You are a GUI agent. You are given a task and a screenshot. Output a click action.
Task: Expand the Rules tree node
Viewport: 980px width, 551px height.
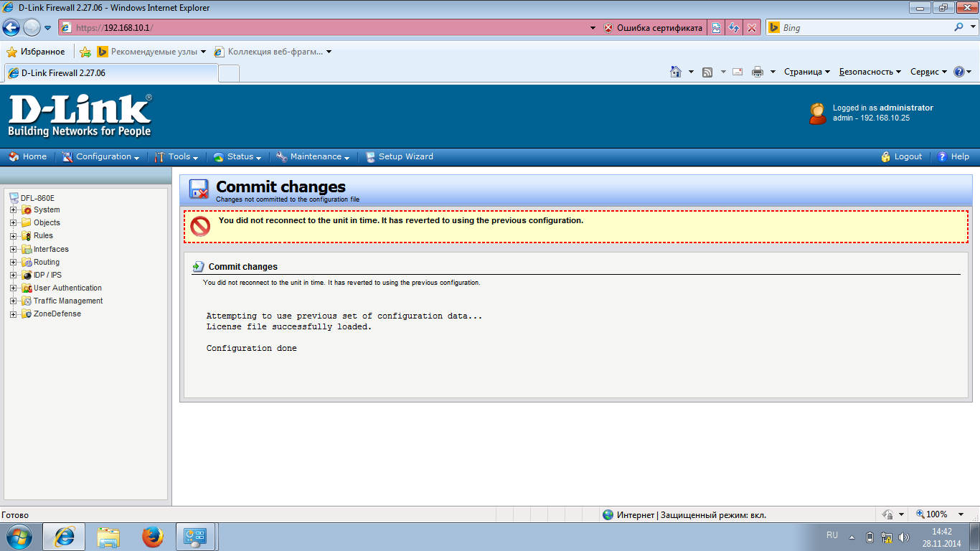(x=13, y=236)
